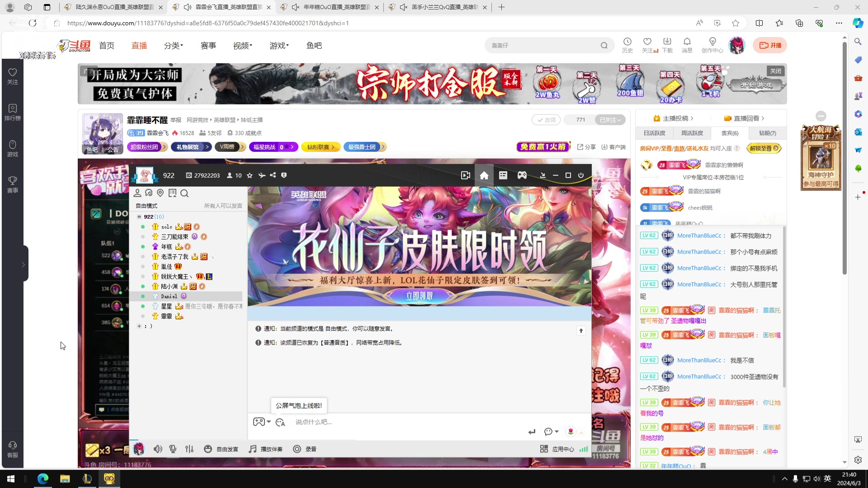868x488 pixels.
Task: Click the speaker volume icon in YY bar
Action: pos(158,449)
